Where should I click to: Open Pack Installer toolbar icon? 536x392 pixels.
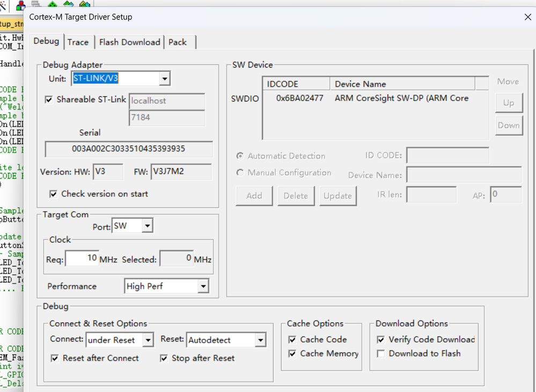coord(84,4)
